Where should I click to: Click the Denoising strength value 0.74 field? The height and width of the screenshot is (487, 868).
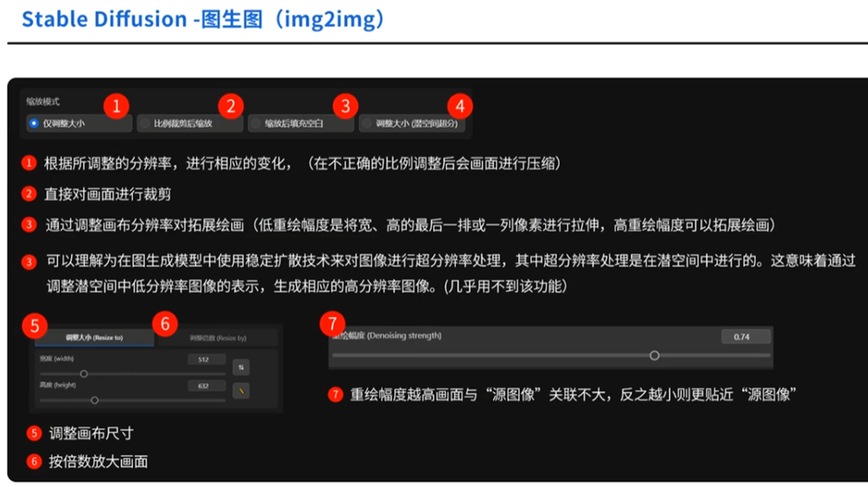(746, 337)
